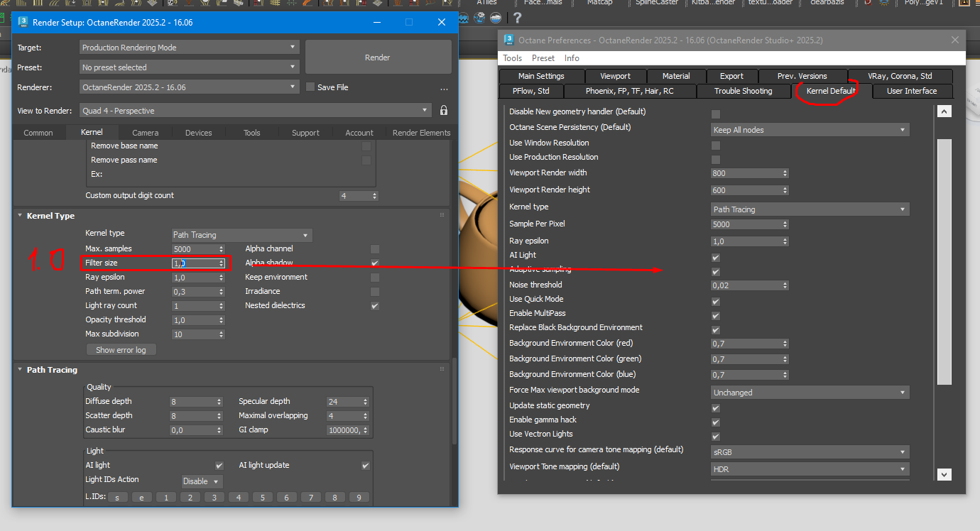Click the L.IDs 's' button

click(117, 498)
